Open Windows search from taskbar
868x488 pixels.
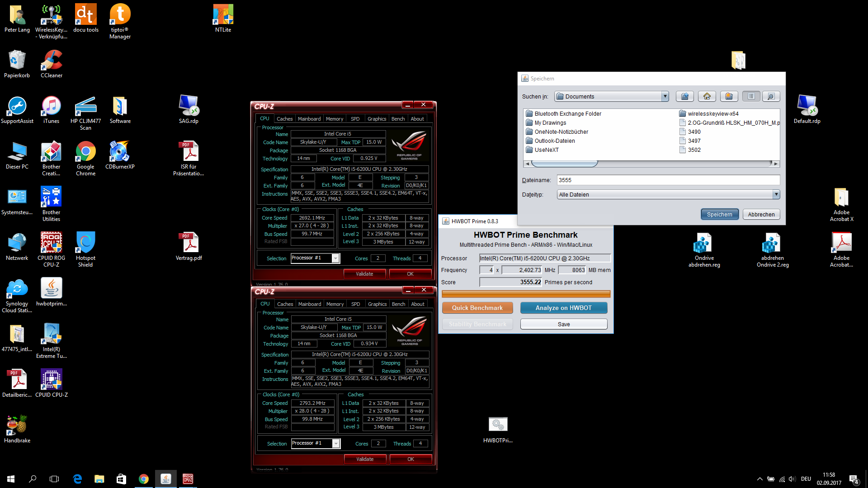tap(33, 479)
